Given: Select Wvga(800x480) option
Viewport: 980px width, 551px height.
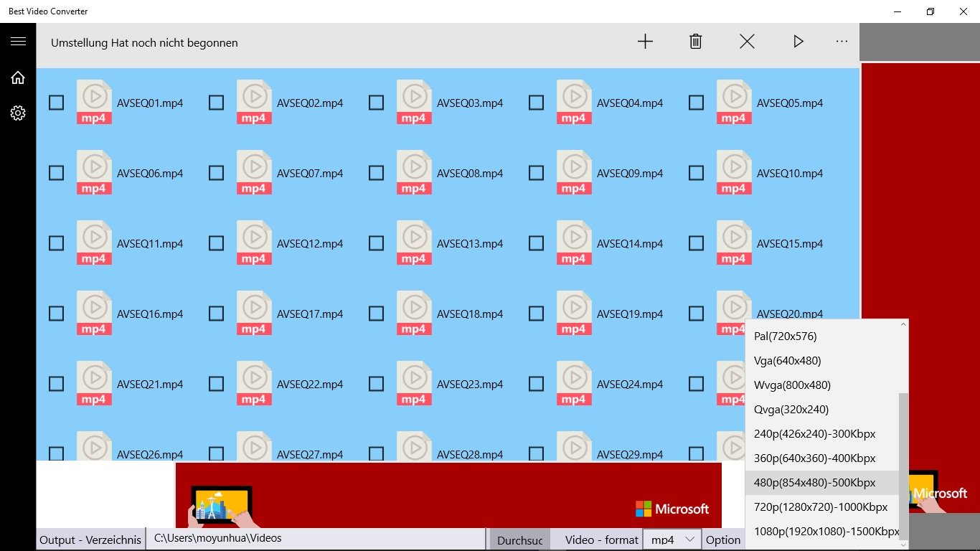Looking at the screenshot, I should point(821,385).
